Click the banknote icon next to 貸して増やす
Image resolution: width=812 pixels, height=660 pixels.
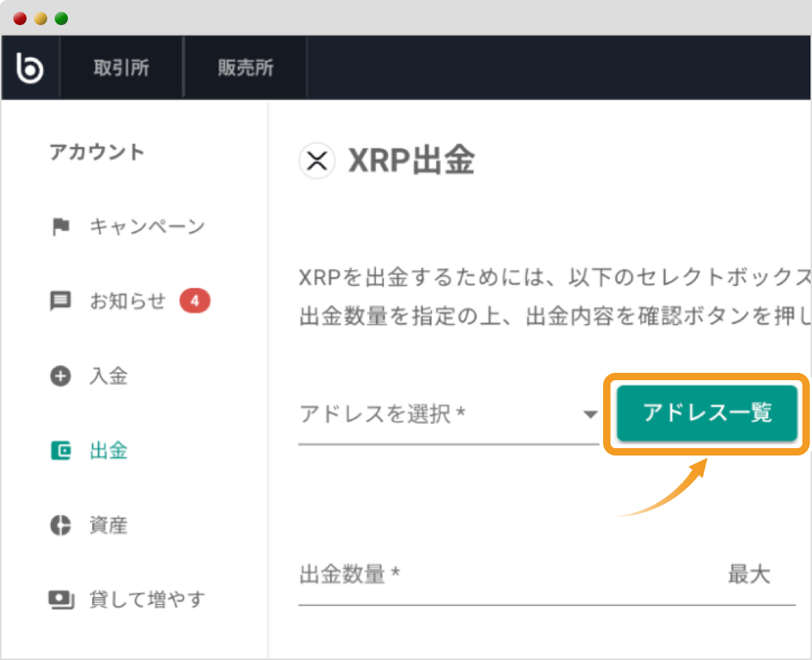[x=62, y=599]
